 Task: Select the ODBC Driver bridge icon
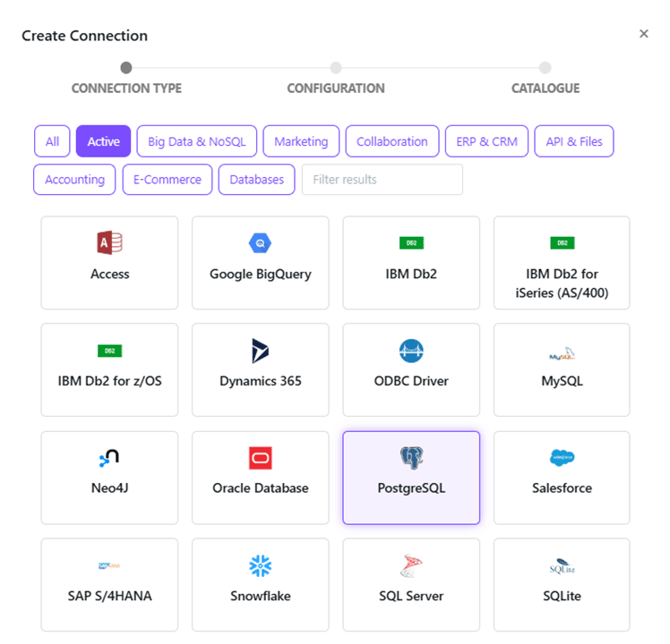coord(411,351)
